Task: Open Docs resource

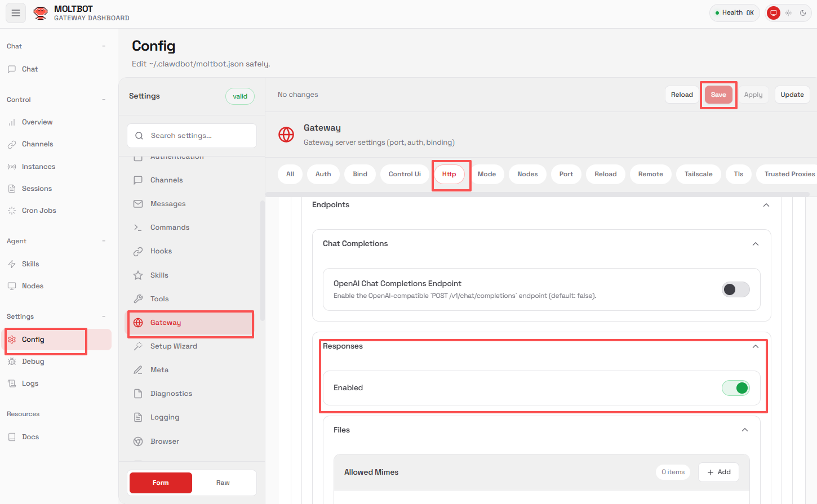Action: tap(56, 437)
